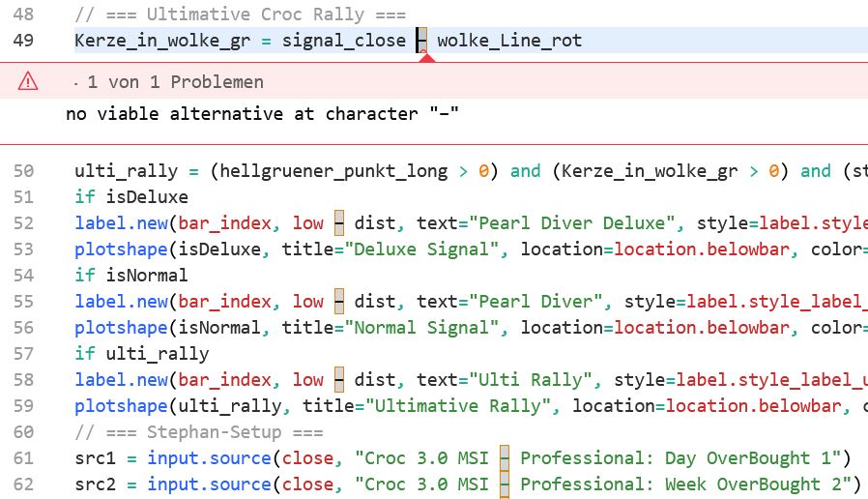Click the red warning triangle icon
868x499 pixels.
[27, 82]
